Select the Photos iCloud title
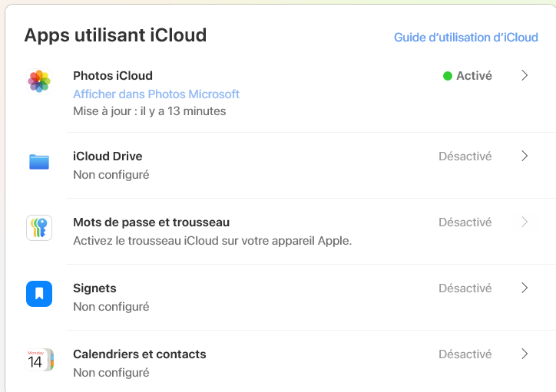This screenshot has height=392, width=556. (113, 75)
